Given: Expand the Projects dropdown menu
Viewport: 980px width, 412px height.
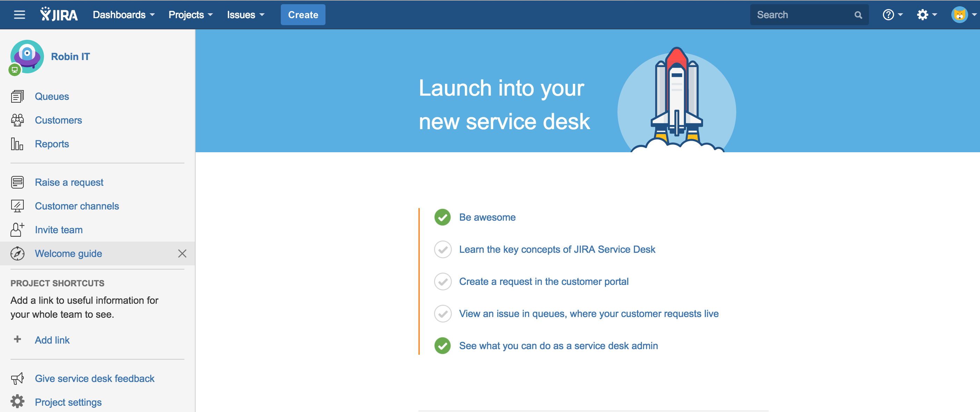Looking at the screenshot, I should click(x=190, y=14).
